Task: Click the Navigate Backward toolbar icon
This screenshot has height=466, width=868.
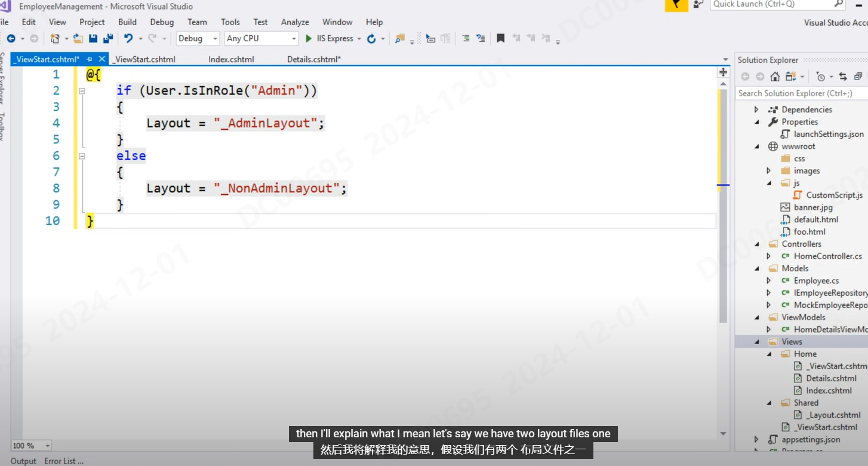Action: click(x=11, y=38)
